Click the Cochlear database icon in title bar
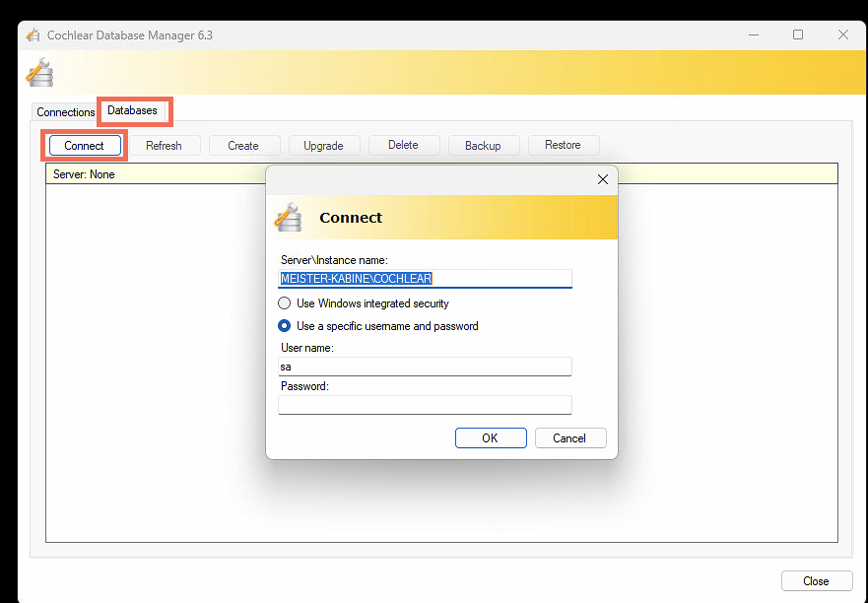Image resolution: width=868 pixels, height=603 pixels. click(33, 35)
